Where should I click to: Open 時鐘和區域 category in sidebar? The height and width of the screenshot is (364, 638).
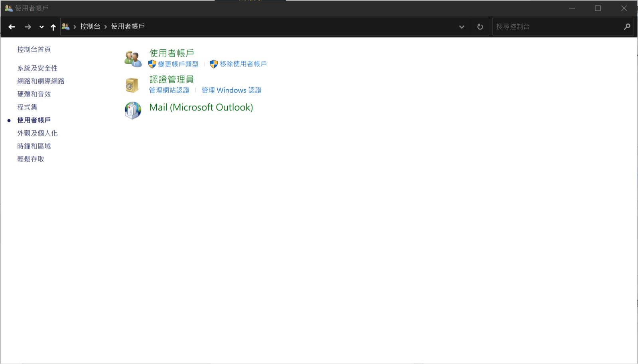tap(34, 146)
